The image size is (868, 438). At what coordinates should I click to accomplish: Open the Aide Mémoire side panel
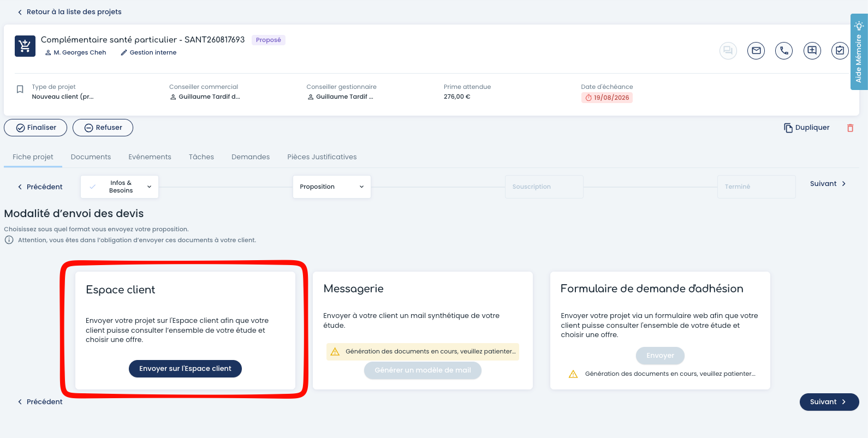[x=859, y=52]
